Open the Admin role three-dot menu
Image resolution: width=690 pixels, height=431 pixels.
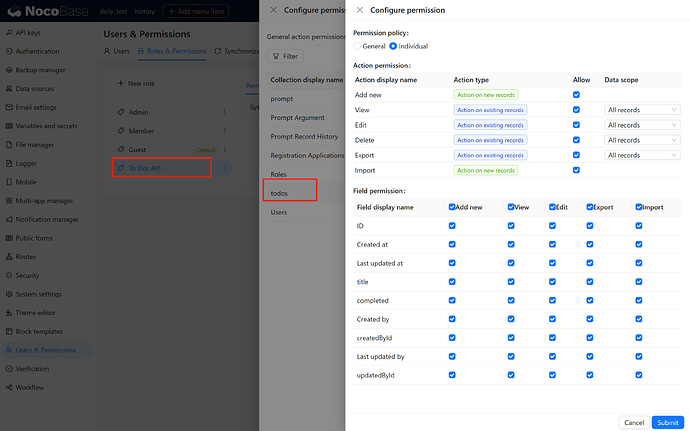[224, 112]
